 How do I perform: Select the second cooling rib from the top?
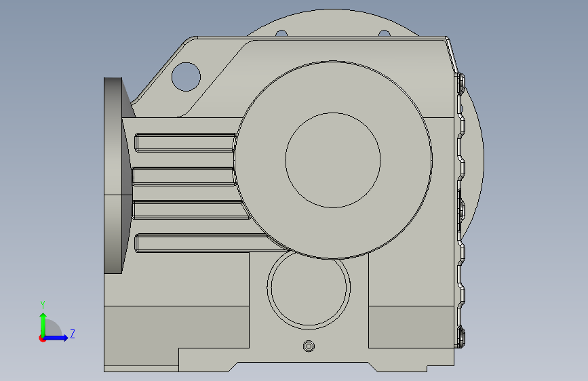(184, 176)
